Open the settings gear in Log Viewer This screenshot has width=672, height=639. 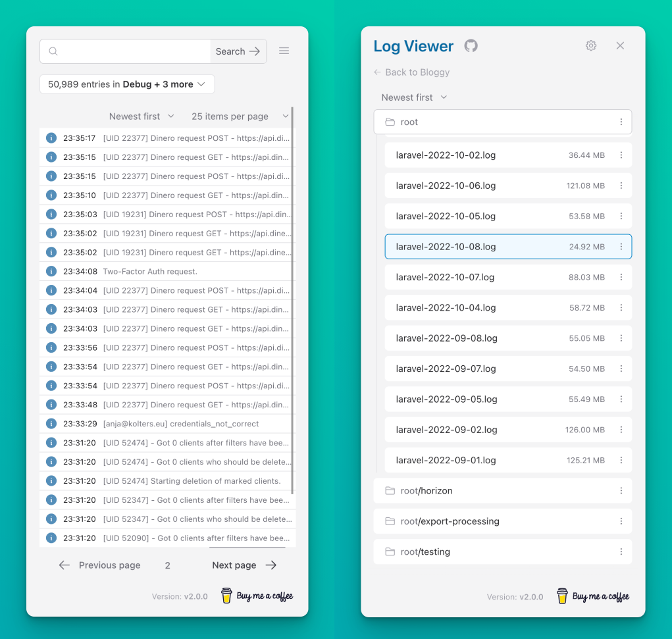(x=590, y=45)
